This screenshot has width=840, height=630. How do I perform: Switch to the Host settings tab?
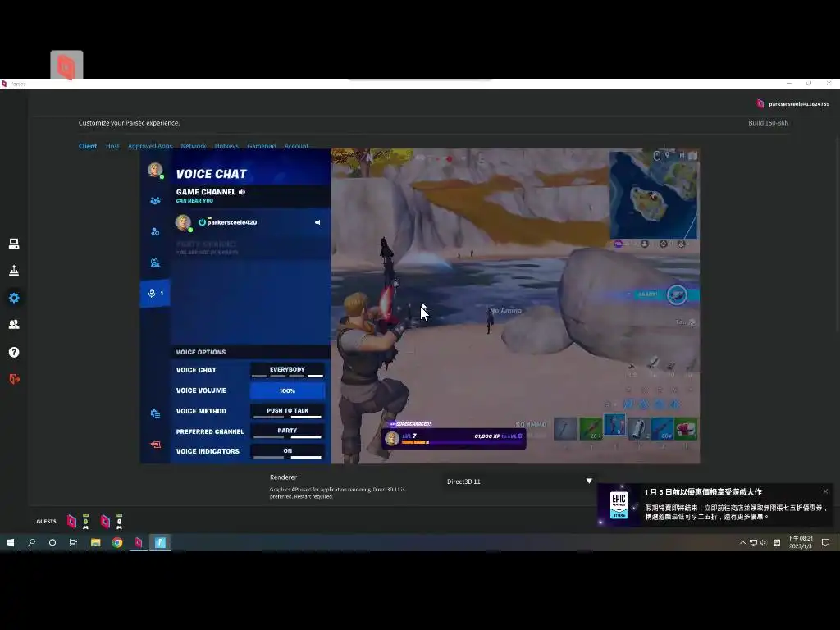112,146
